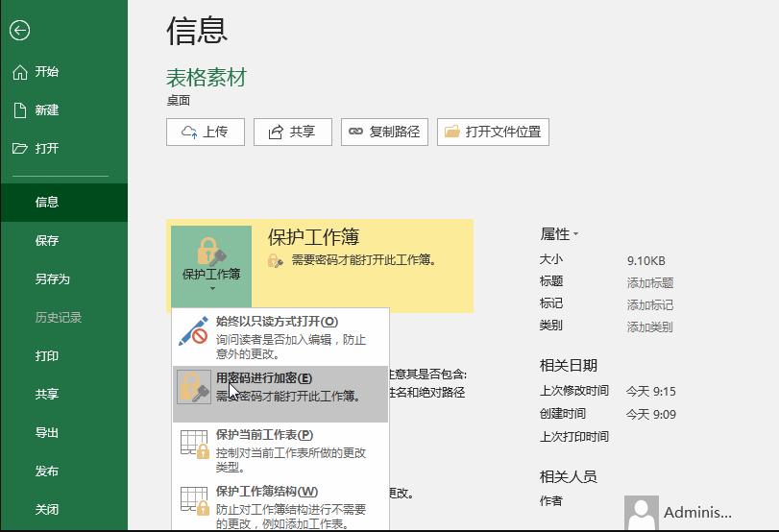Viewport: 779px width, 532px height.
Task: Click the 共享 button
Action: (x=292, y=133)
